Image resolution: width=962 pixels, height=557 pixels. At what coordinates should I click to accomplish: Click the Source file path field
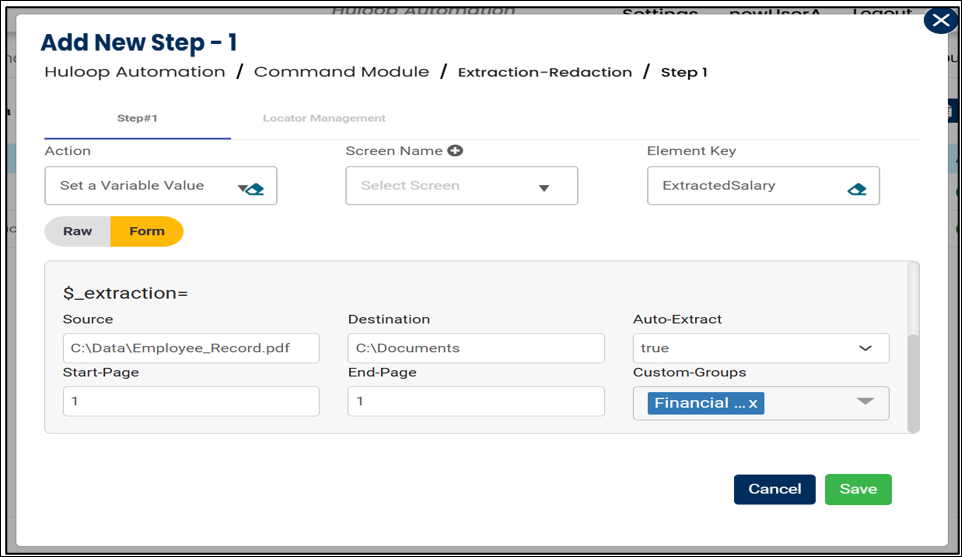coord(191,348)
